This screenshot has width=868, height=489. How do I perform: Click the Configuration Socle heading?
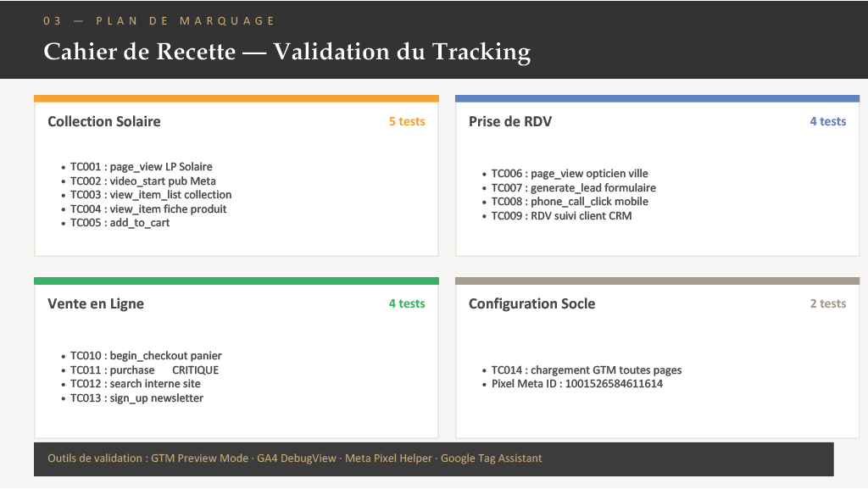532,303
